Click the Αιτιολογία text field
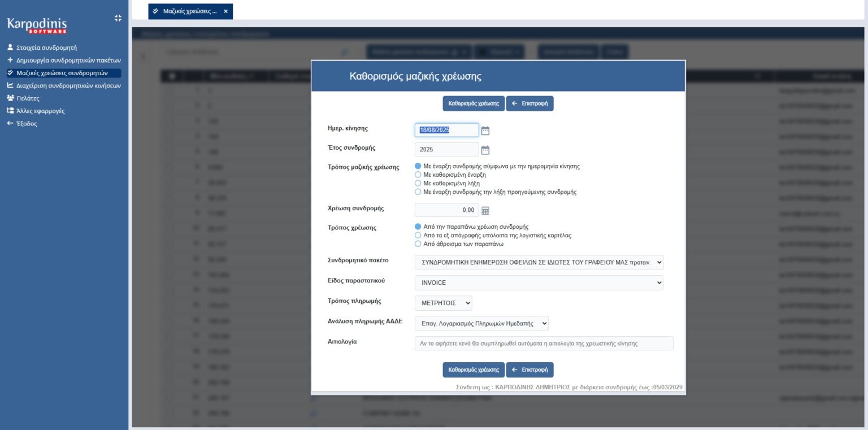This screenshot has width=868, height=430. pyautogui.click(x=544, y=344)
